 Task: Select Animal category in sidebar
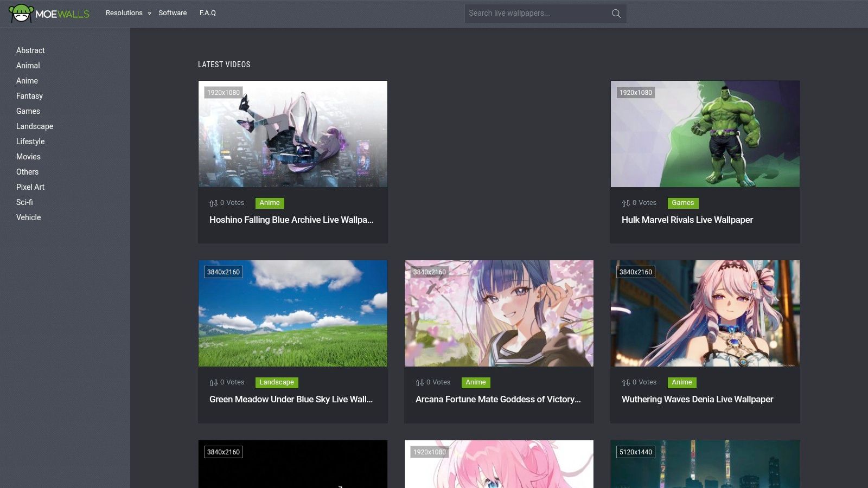(28, 66)
